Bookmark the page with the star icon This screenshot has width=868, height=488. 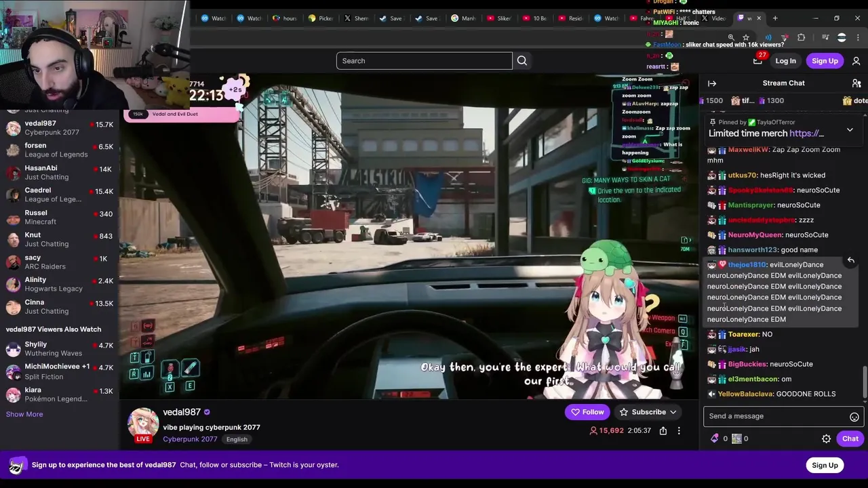coord(746,38)
